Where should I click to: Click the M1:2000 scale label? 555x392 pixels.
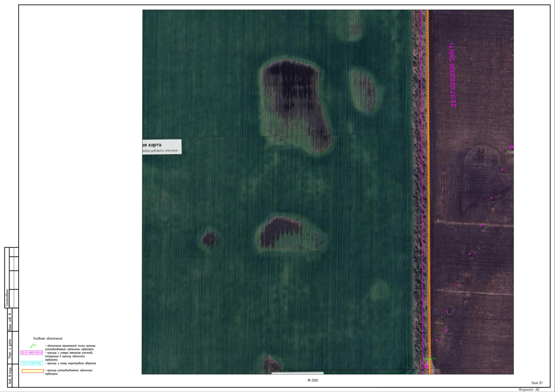pos(313,381)
